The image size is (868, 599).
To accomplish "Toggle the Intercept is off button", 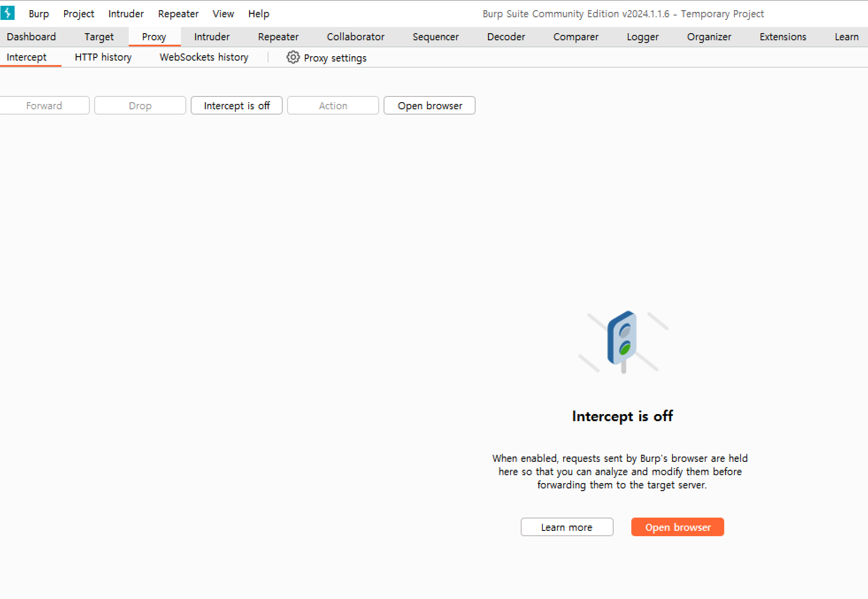I will pyautogui.click(x=236, y=106).
